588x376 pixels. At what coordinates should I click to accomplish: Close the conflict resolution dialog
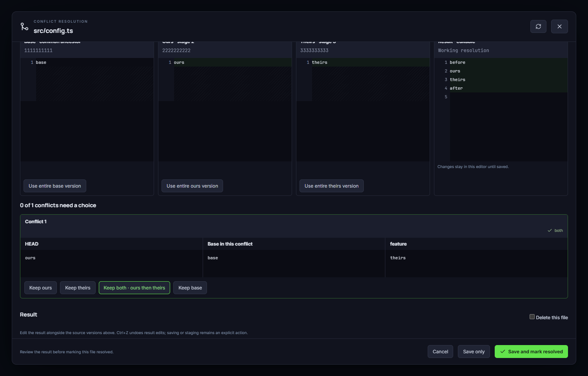[559, 27]
